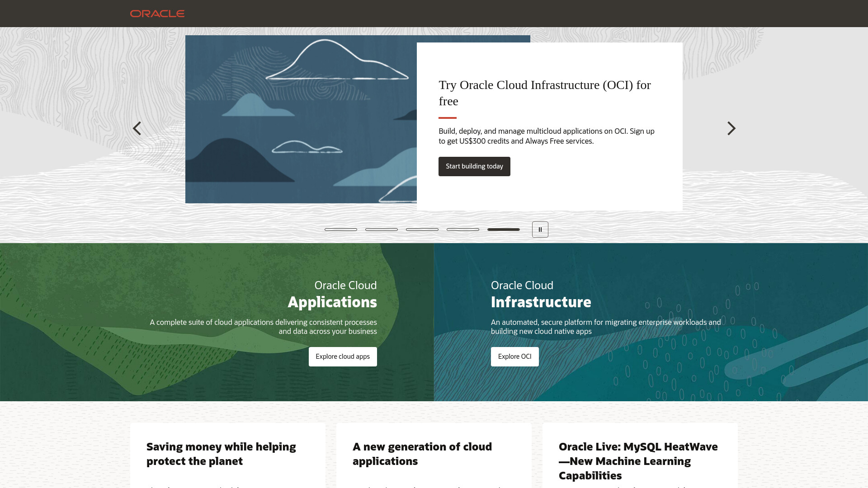
Task: Click Start building today button
Action: tap(474, 166)
